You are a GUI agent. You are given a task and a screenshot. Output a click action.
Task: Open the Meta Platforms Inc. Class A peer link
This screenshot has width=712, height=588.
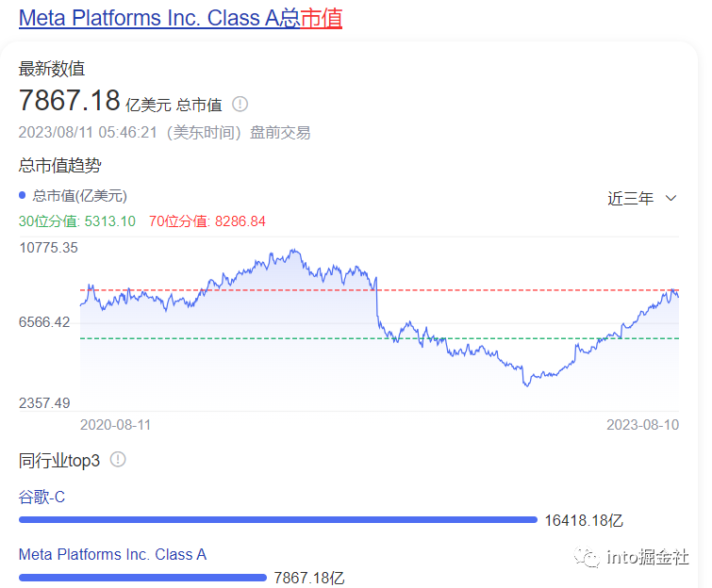point(112,554)
